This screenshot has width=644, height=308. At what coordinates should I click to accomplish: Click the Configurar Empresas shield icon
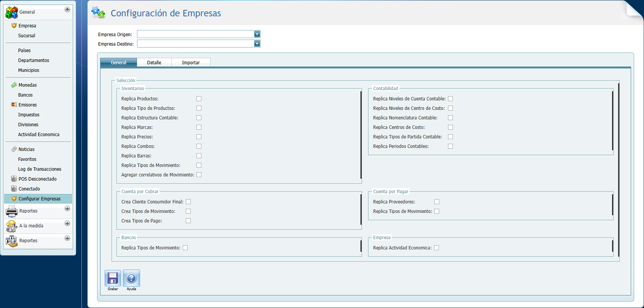pos(14,198)
